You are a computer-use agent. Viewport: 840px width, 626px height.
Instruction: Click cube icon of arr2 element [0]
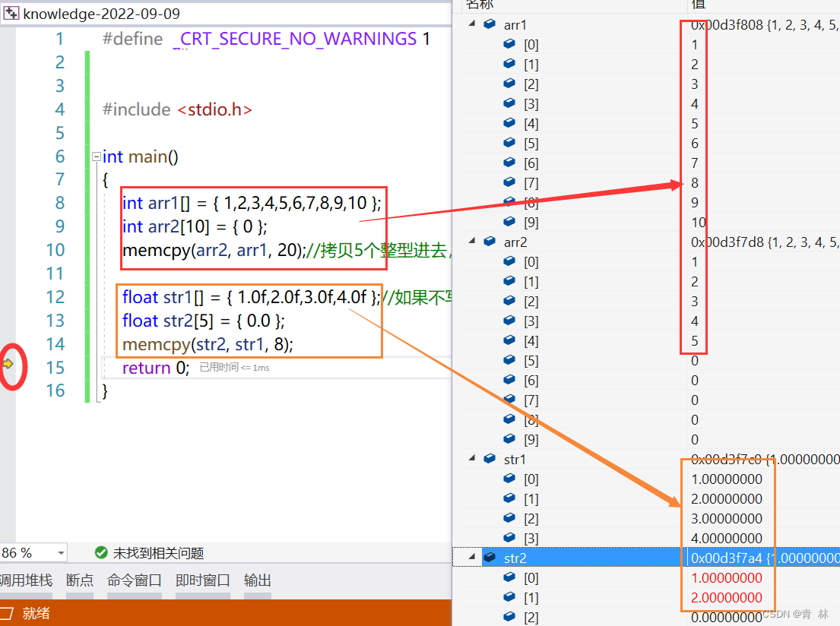click(509, 261)
